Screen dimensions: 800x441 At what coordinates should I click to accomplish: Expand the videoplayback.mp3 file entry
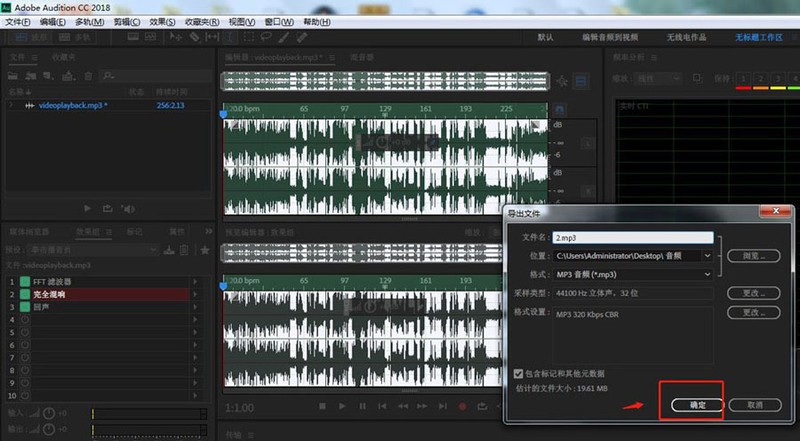[12, 105]
